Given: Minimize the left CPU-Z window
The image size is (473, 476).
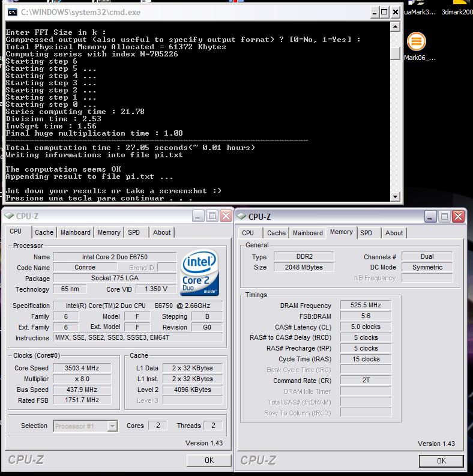Looking at the screenshot, I should click(198, 216).
